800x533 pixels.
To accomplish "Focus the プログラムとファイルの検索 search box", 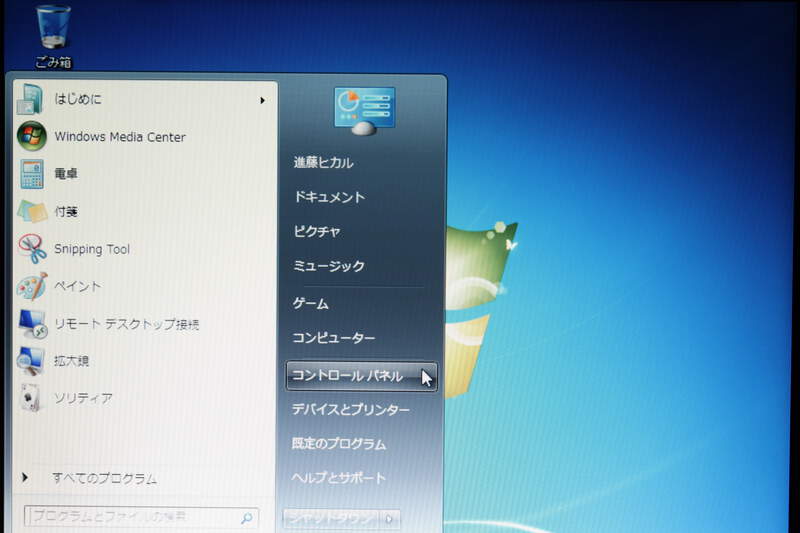I will [x=141, y=517].
